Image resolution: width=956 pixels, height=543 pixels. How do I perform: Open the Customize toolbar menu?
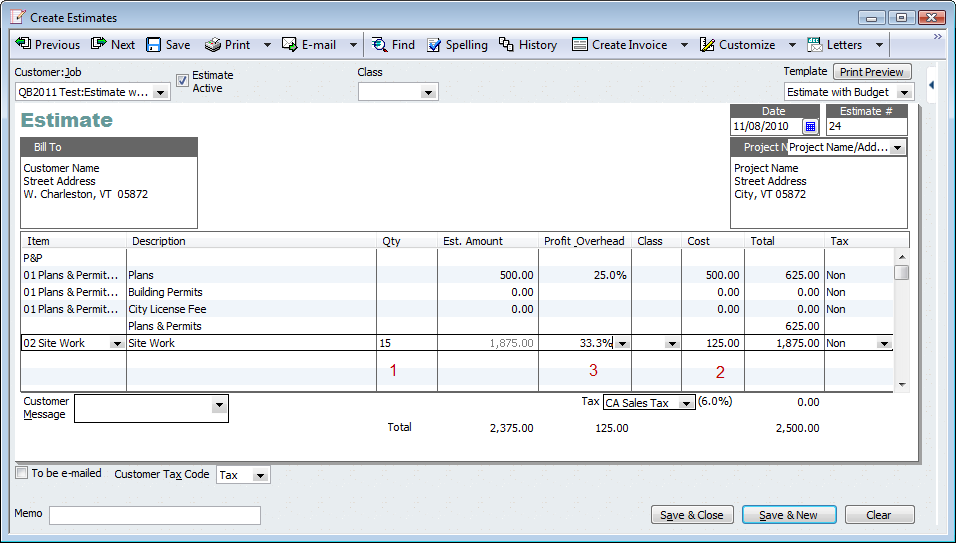click(x=737, y=45)
